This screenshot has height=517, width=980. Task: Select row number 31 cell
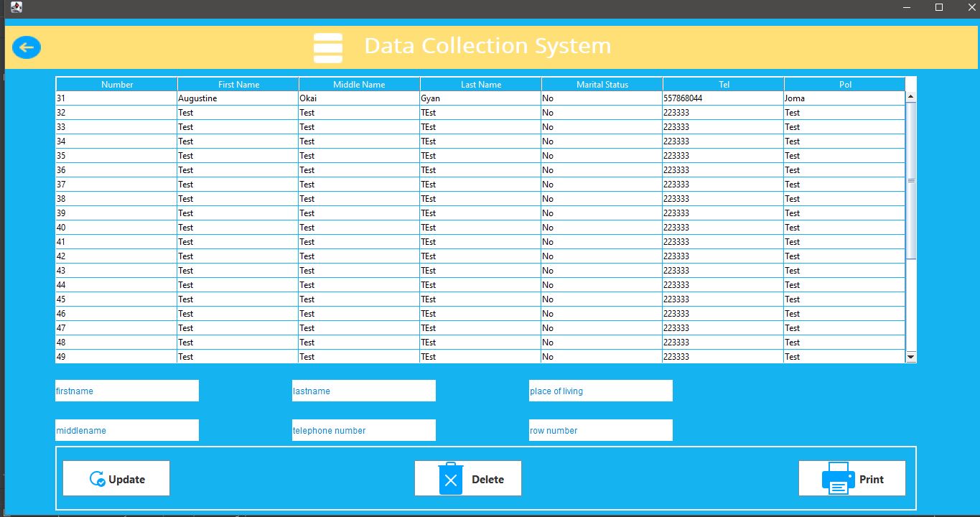(116, 98)
